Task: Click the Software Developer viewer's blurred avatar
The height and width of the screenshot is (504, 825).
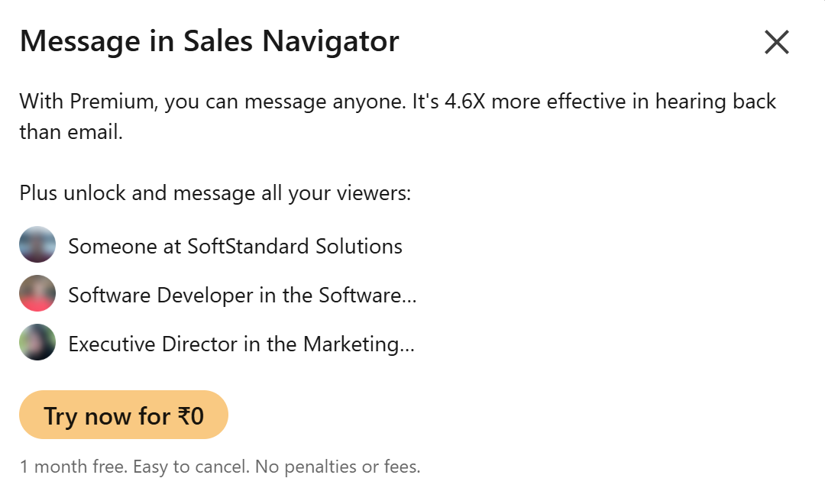Action: tap(37, 294)
